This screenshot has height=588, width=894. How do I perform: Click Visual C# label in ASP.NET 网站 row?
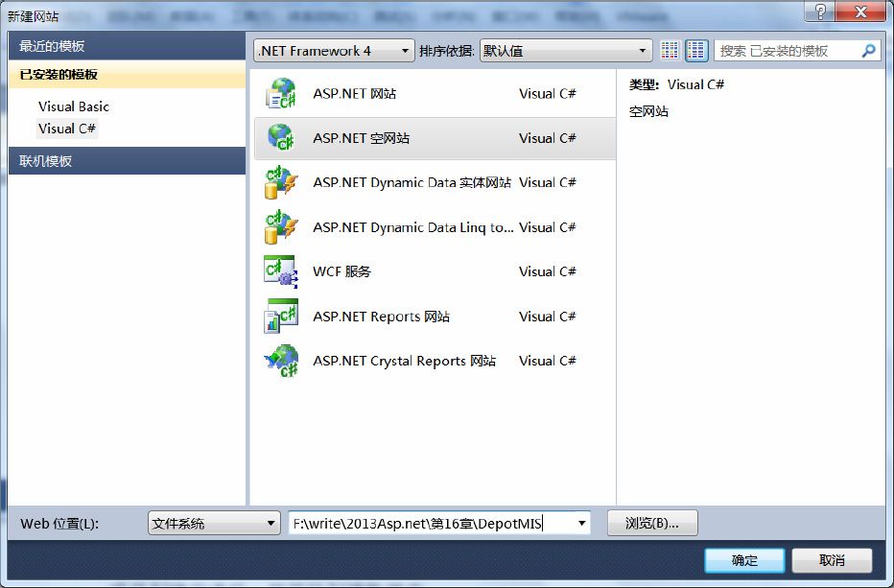(x=548, y=94)
